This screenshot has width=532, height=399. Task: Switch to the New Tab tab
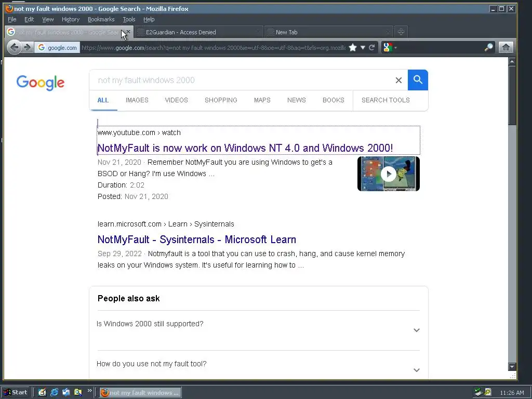328,32
